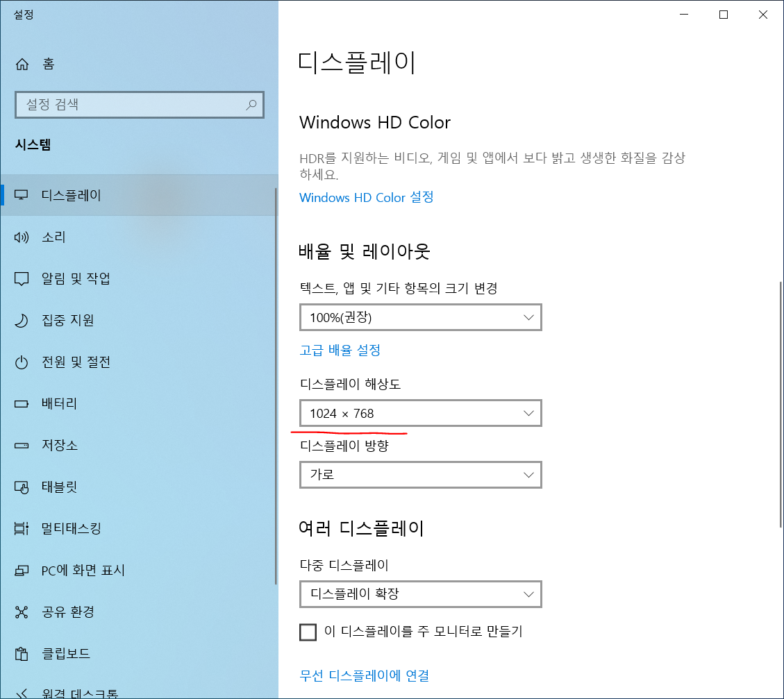Screen dimensions: 784x699
Task: Open the 1024 × 768 resolution dropdown
Action: point(421,413)
